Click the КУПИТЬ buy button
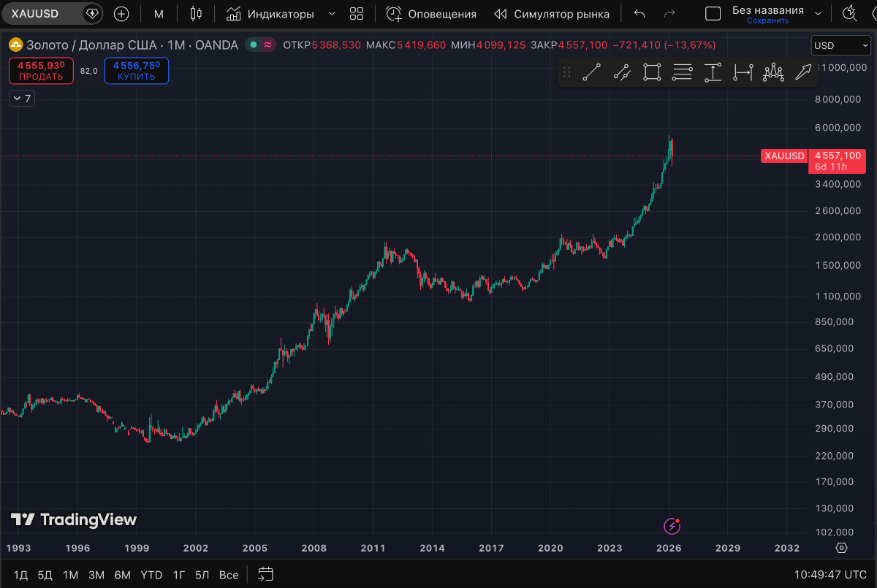877x588 pixels. tap(136, 70)
